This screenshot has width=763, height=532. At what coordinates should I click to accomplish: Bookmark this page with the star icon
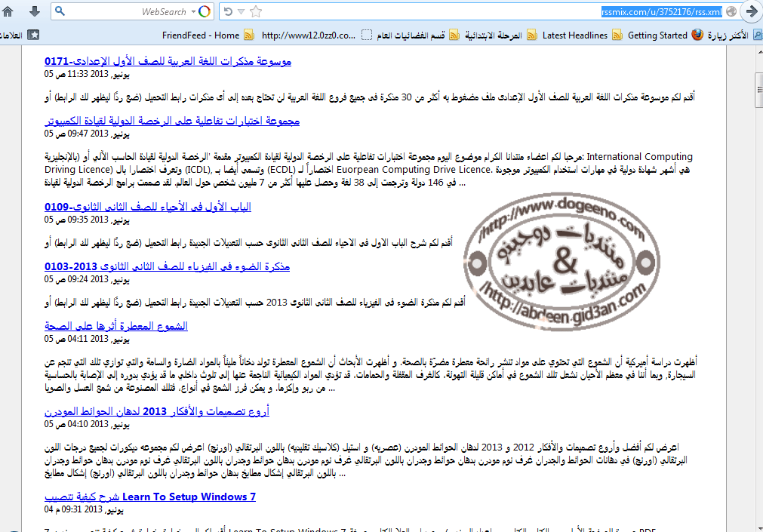coord(256,11)
